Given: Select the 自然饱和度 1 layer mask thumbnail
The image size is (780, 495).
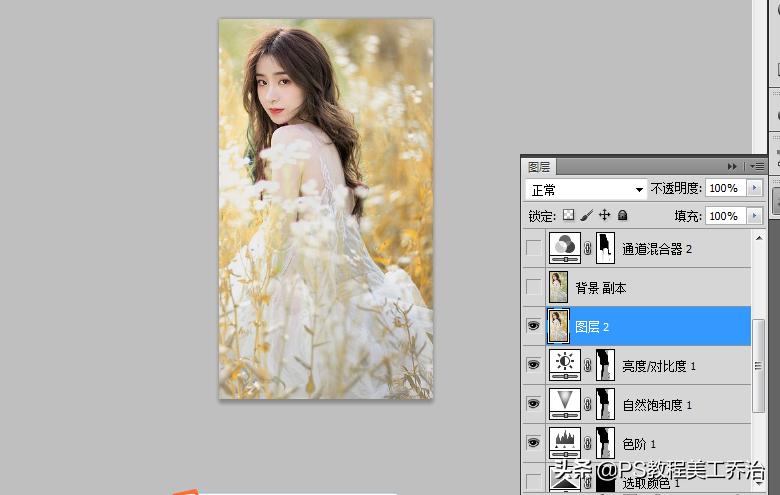Looking at the screenshot, I should pos(605,405).
